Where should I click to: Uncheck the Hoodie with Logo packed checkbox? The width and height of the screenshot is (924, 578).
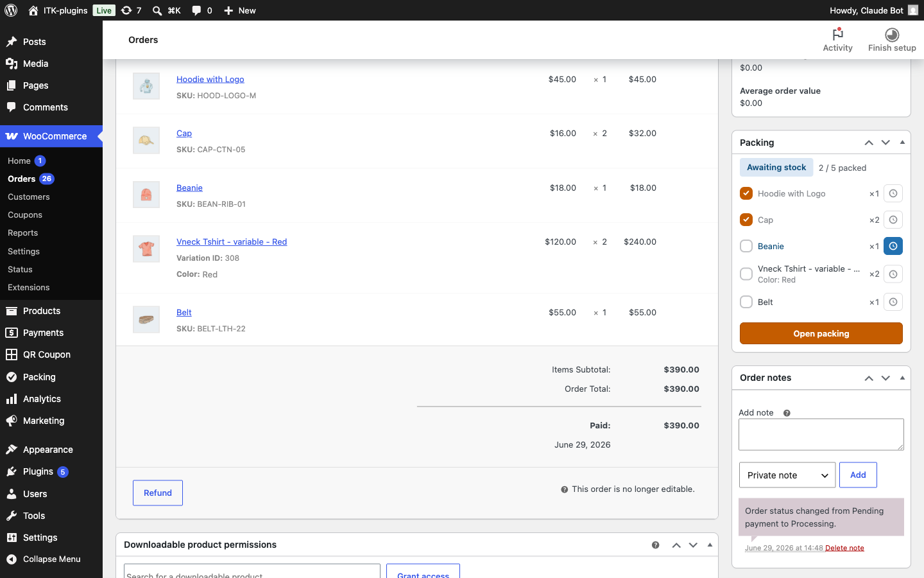pyautogui.click(x=746, y=193)
